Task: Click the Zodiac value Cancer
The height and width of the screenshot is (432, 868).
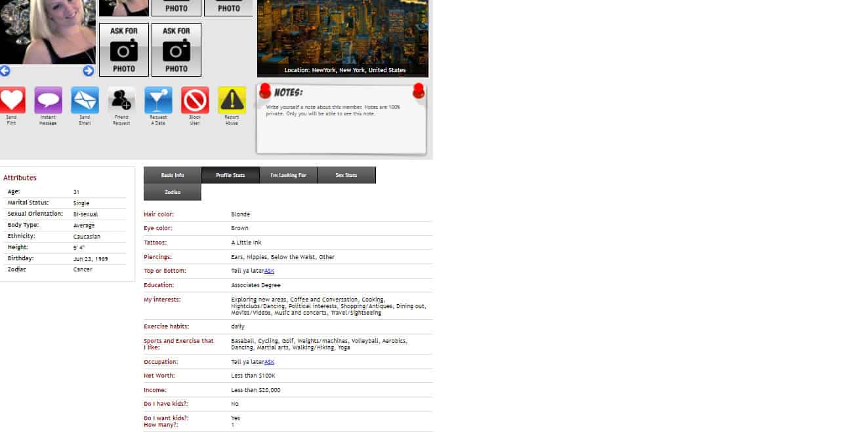Action: coord(83,269)
